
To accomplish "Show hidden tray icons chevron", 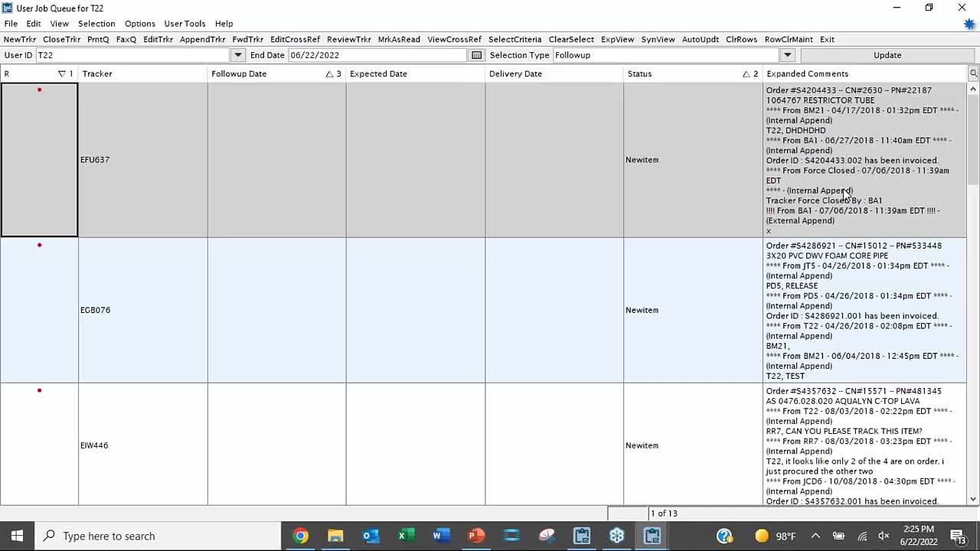I will coord(815,536).
